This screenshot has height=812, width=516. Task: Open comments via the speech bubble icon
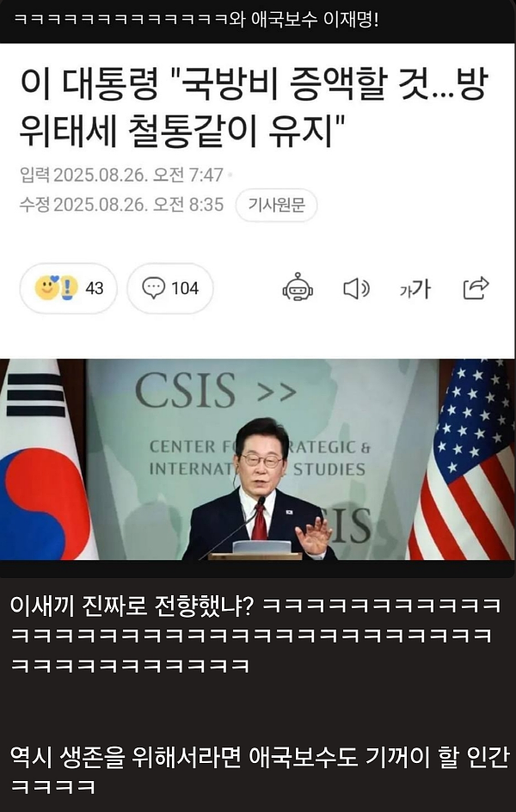153,288
